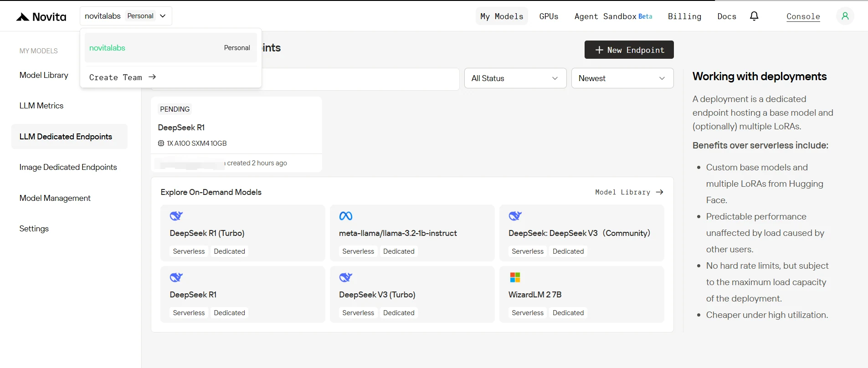This screenshot has height=368, width=868.
Task: Click the arrow next to Create Team
Action: (152, 77)
